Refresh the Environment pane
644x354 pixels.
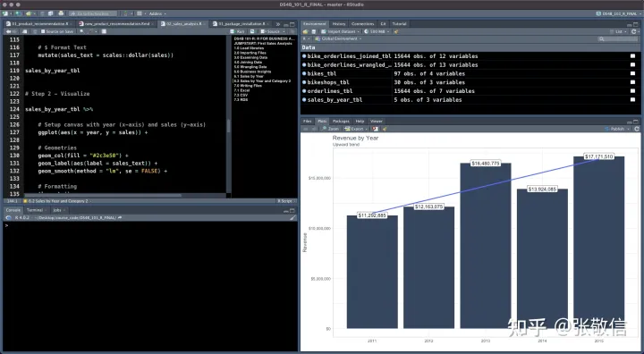pos(634,31)
